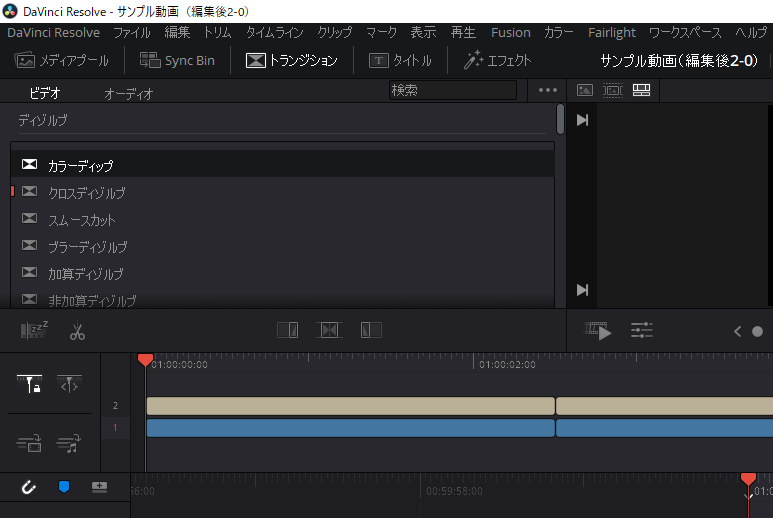Click the 加算ディゾルブ transition icon
This screenshot has width=773, height=518.
pos(30,273)
